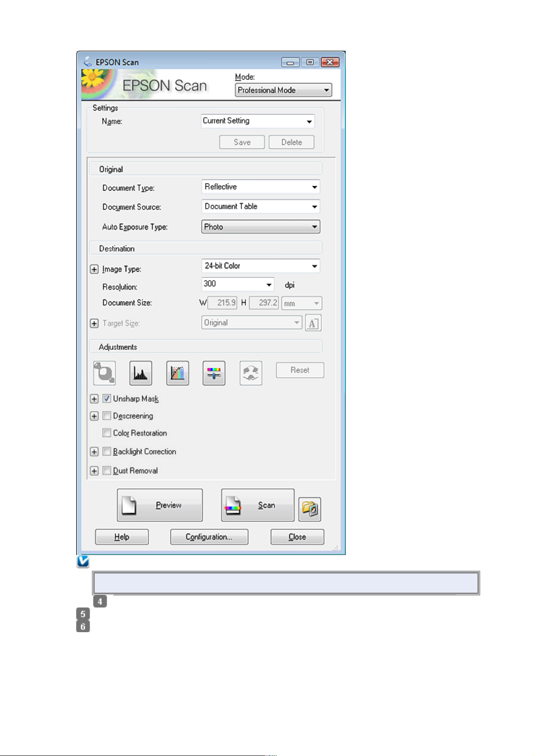Viewport: 534px width, 756px height.
Task: Enable the Descreening checkbox
Action: (107, 416)
